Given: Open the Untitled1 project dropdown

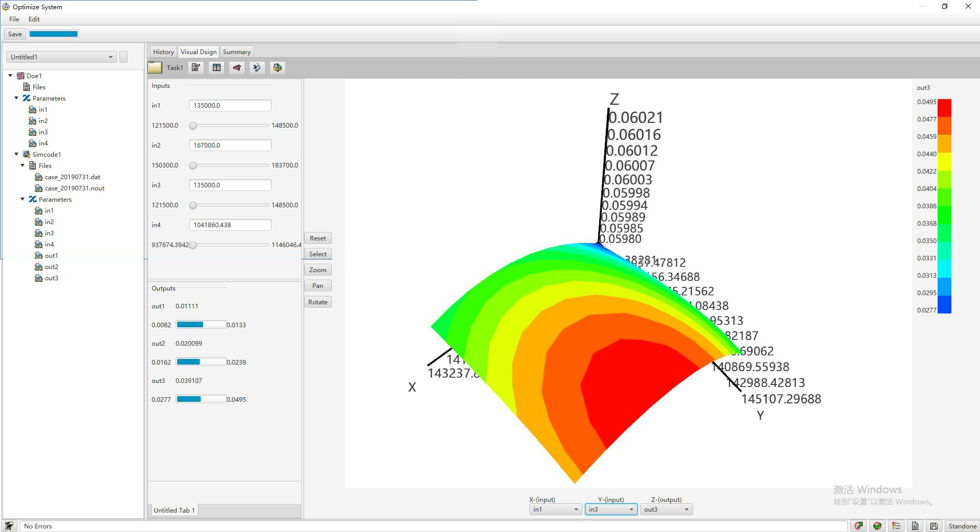Looking at the screenshot, I should coord(61,57).
